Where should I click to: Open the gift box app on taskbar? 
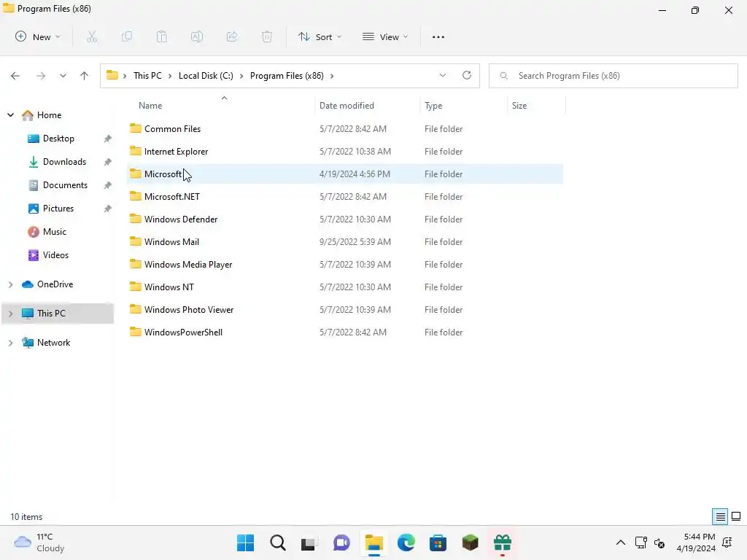(x=503, y=542)
